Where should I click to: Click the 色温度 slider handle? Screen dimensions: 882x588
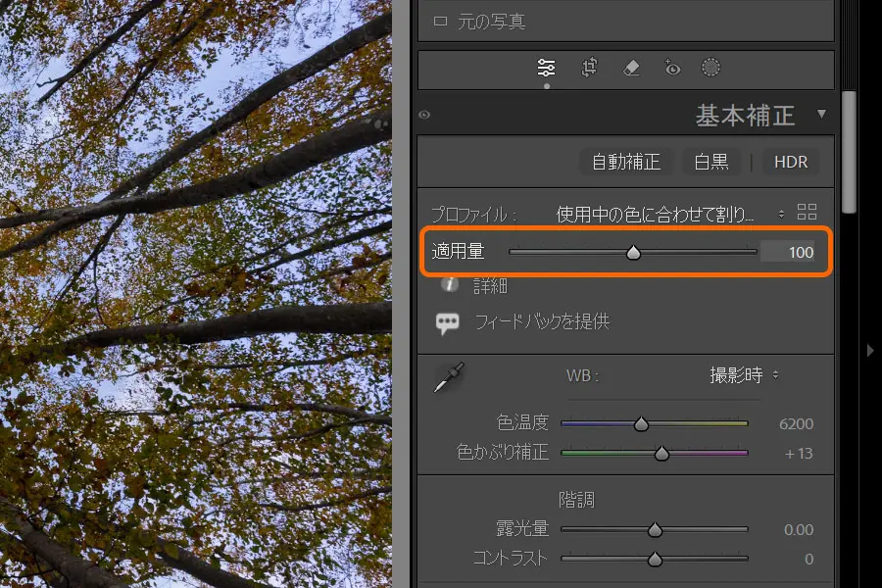(x=641, y=424)
